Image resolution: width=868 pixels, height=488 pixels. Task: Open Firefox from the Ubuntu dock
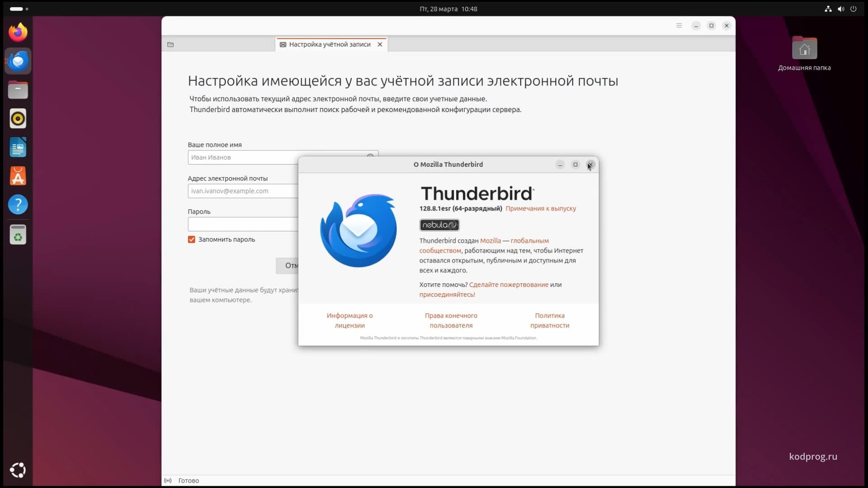point(18,33)
